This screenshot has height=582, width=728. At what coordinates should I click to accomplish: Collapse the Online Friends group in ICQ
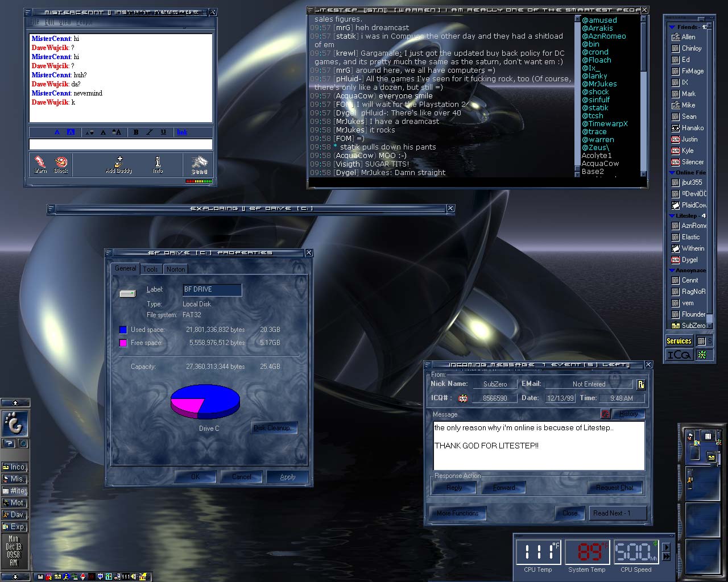click(x=672, y=173)
